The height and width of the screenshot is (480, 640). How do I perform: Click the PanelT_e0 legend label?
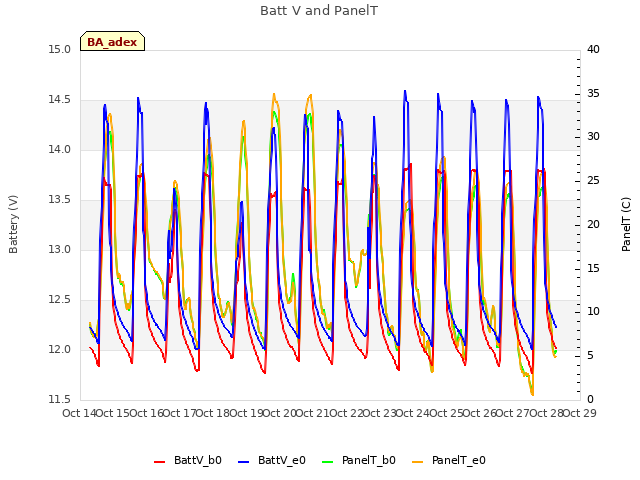[459, 460]
